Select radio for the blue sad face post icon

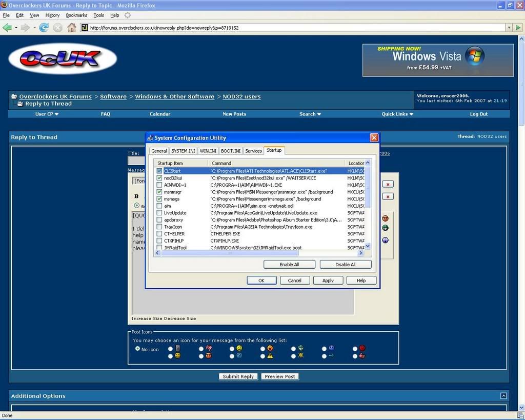pos(324,349)
